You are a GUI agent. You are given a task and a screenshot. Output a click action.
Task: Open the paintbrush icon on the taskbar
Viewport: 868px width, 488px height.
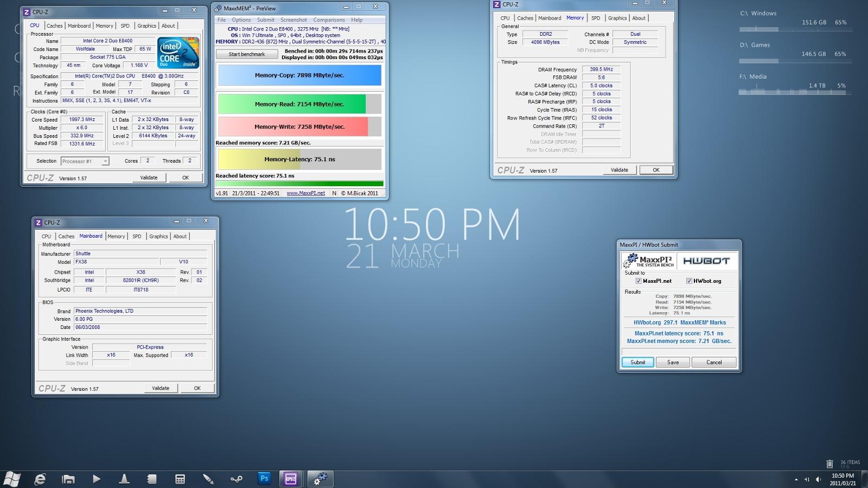click(208, 479)
